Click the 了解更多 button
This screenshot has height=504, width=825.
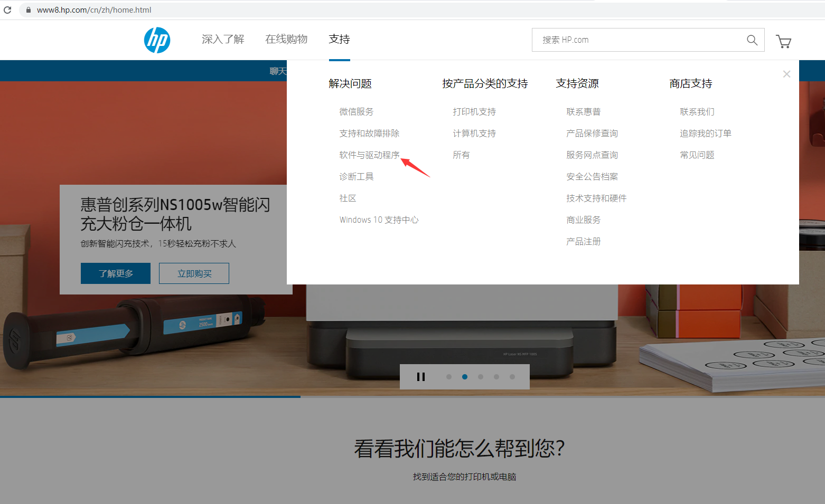[x=116, y=273]
